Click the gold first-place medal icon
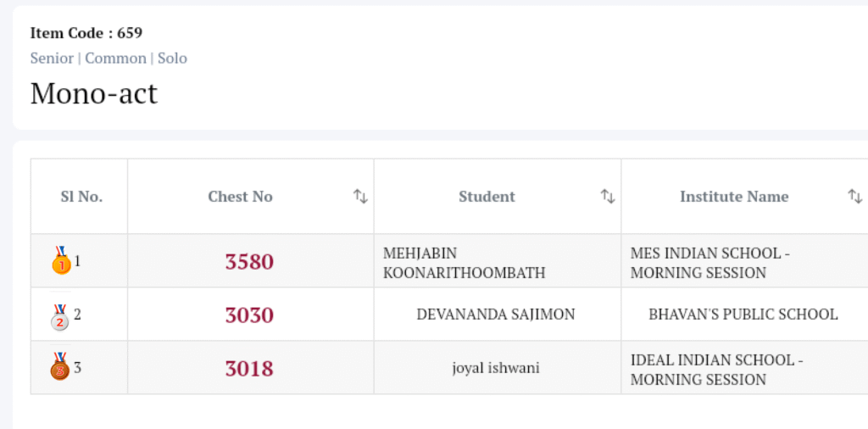 (x=61, y=261)
